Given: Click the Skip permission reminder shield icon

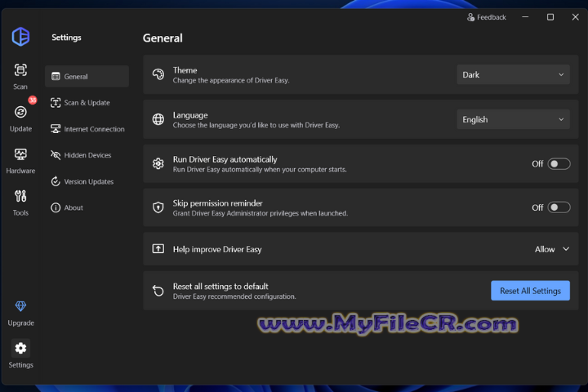Looking at the screenshot, I should 158,207.
